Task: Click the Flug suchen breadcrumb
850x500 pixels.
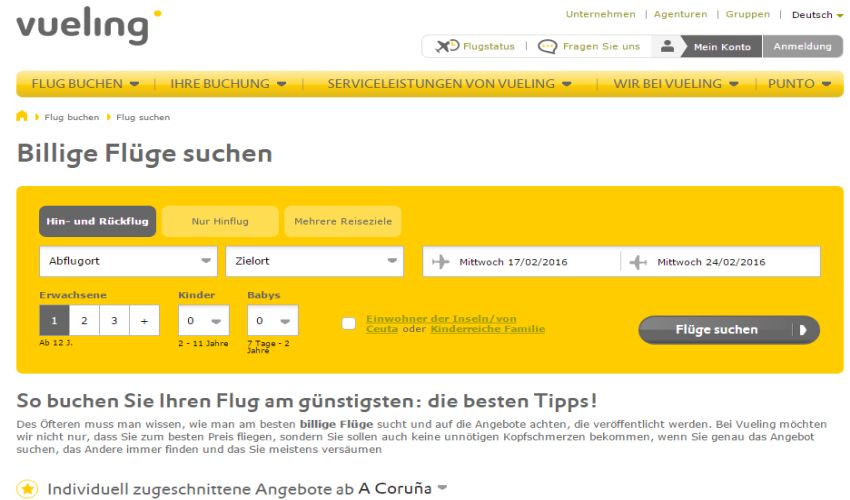Action: tap(143, 117)
